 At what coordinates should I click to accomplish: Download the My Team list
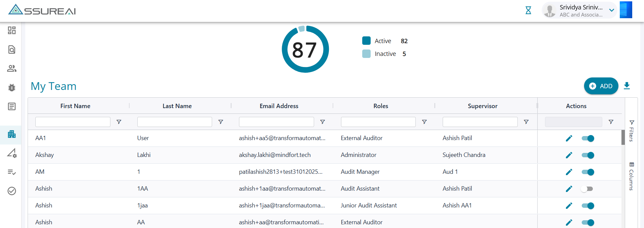(x=626, y=86)
